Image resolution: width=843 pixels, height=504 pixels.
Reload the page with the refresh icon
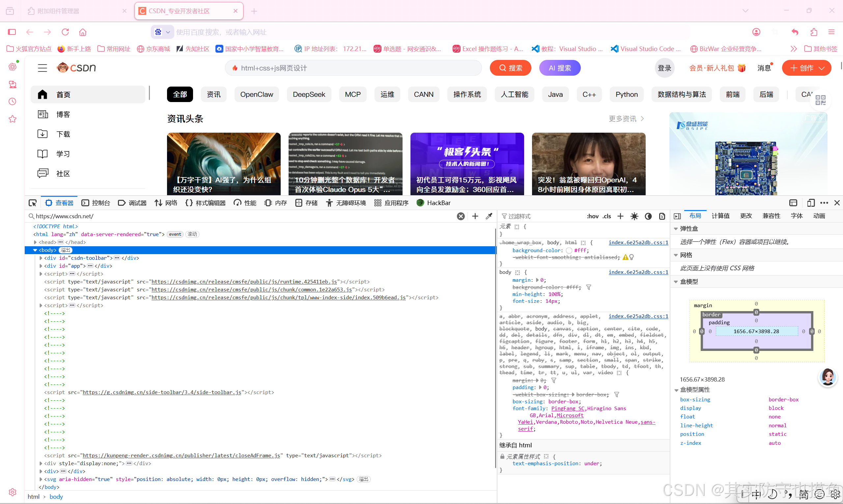(x=65, y=32)
